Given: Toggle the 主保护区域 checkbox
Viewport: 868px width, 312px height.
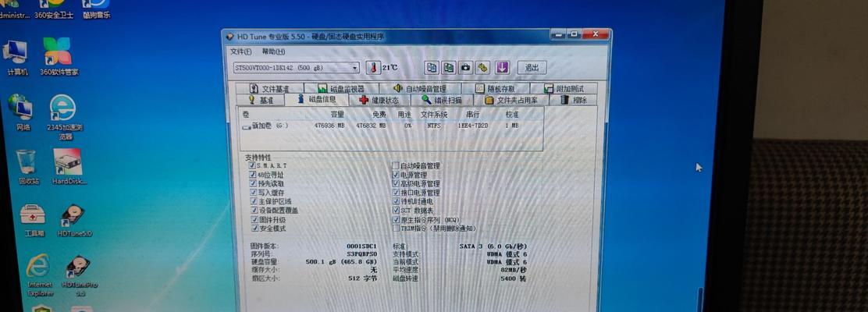Looking at the screenshot, I should (253, 201).
